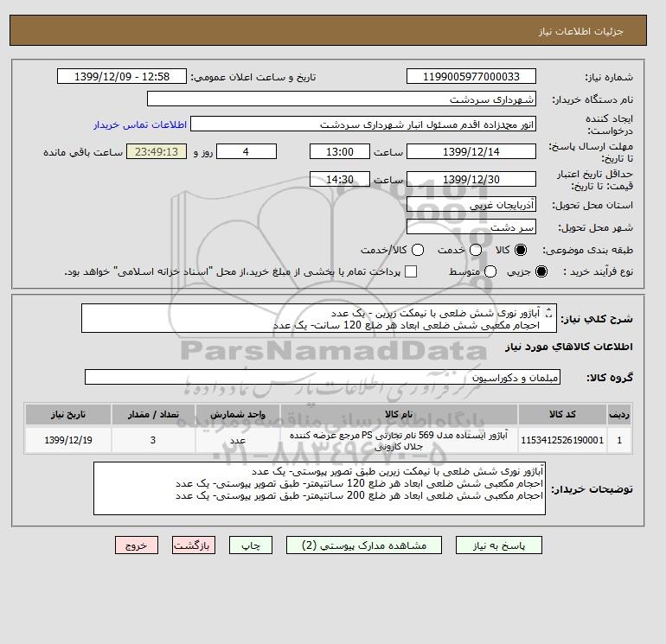Open اطلاعات تماس خریدار link
The image size is (666, 644).
click(x=140, y=124)
